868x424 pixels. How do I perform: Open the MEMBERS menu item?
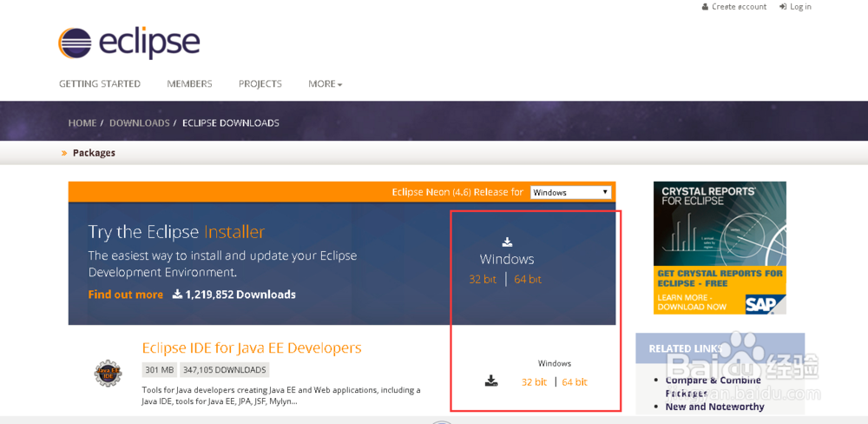pyautogui.click(x=189, y=83)
